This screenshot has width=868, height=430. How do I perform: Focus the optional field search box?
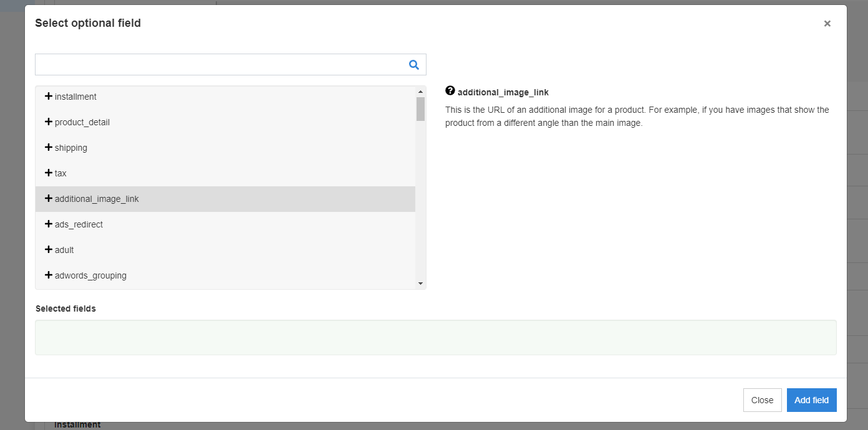coord(218,64)
